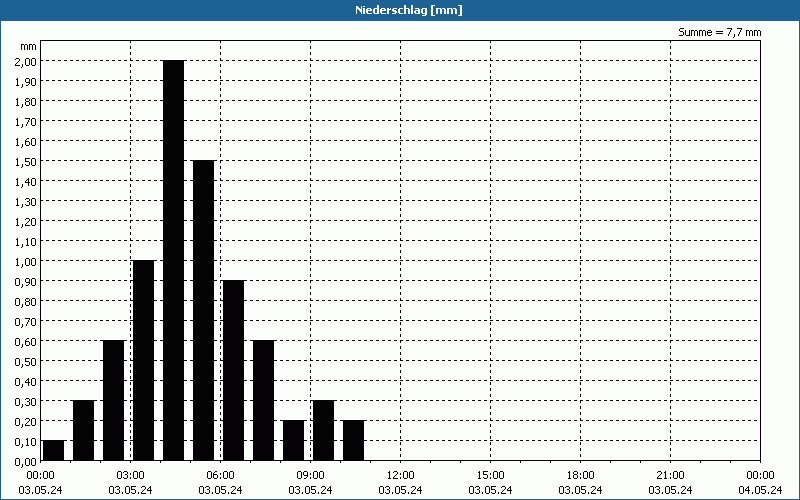Select the 0,80 y-axis label
800x500 pixels.
point(27,302)
